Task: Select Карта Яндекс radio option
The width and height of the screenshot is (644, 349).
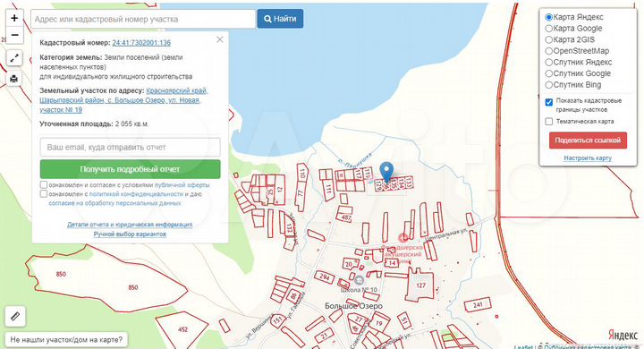Action: click(x=548, y=17)
